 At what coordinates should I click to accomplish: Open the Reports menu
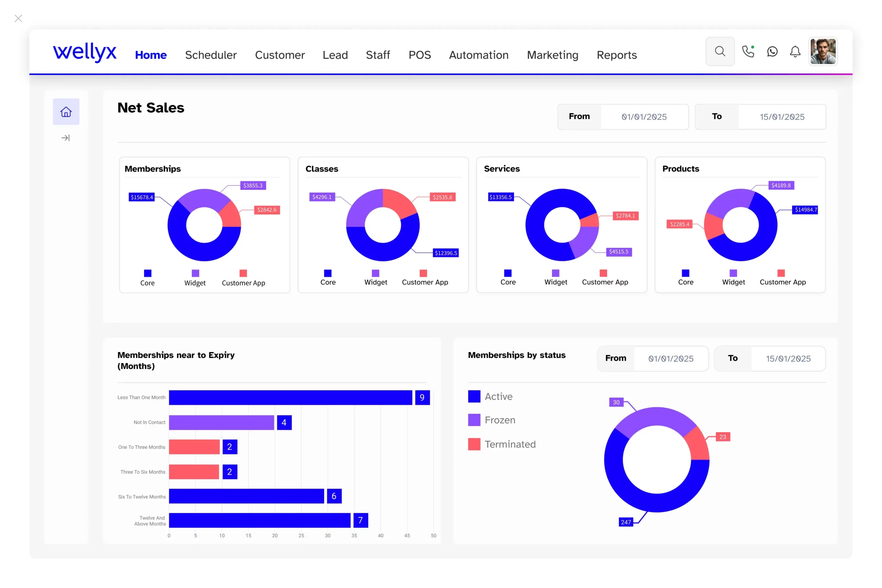pos(616,55)
